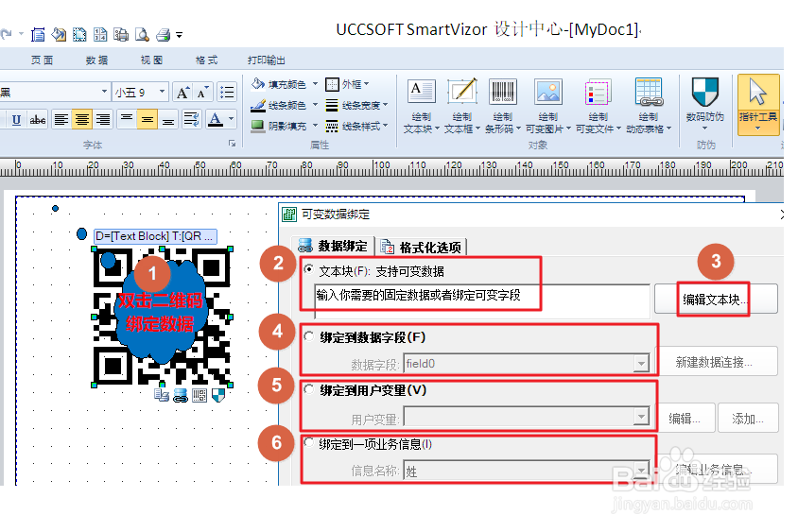Select 绘制动态表格 dynamic table tool

point(649,106)
